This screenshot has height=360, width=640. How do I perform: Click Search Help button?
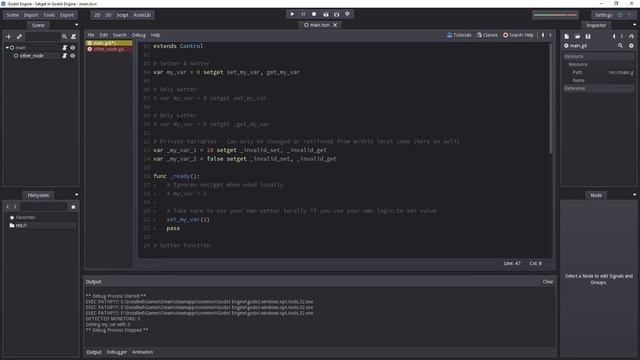(518, 35)
